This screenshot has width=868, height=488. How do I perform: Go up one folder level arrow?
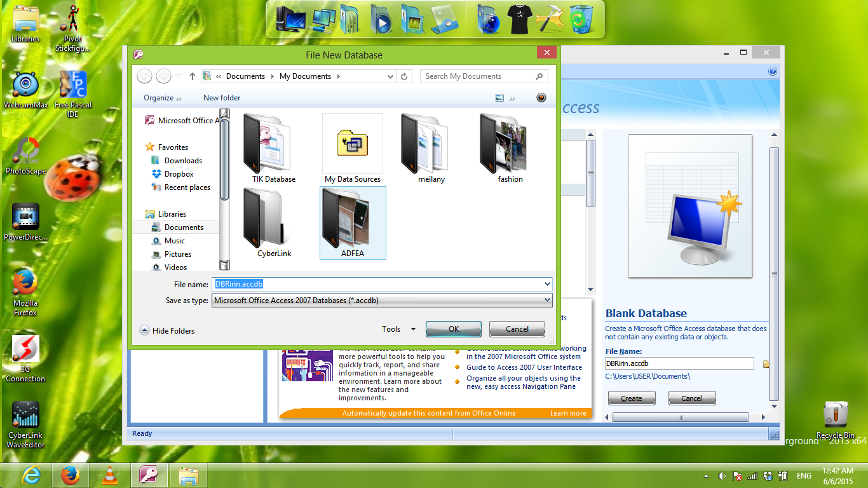coord(193,76)
